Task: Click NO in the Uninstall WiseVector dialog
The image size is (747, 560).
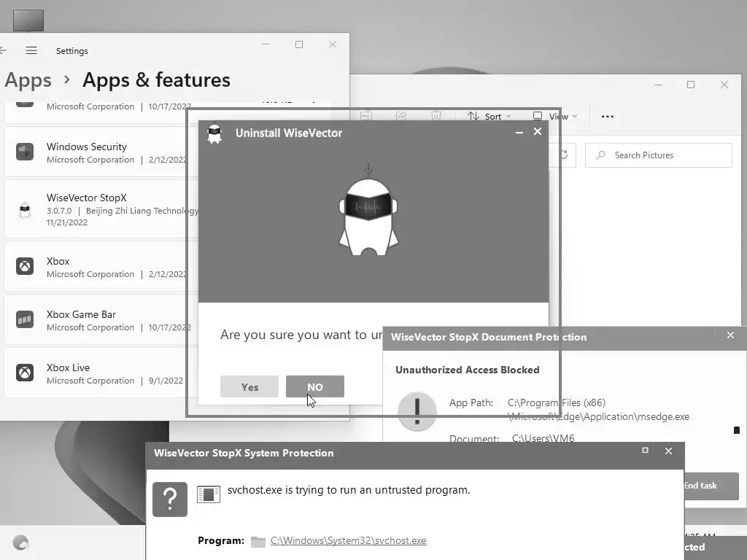Action: 315,386
